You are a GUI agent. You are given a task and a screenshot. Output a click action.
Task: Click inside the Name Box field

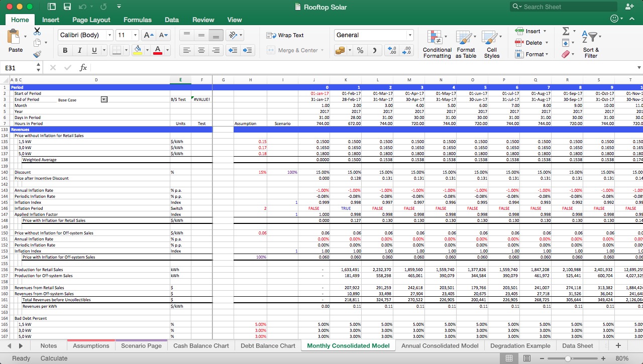(15, 67)
